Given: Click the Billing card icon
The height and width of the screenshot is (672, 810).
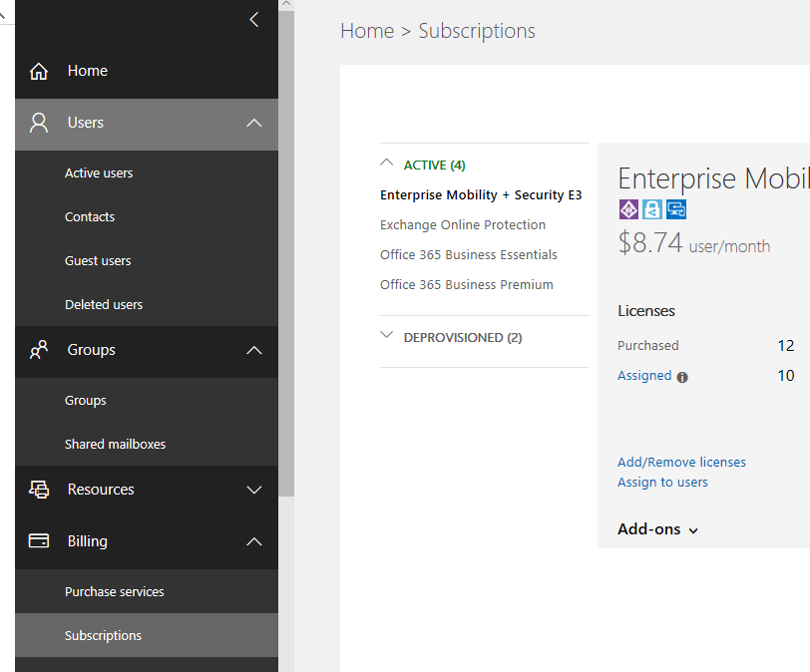Looking at the screenshot, I should (39, 541).
